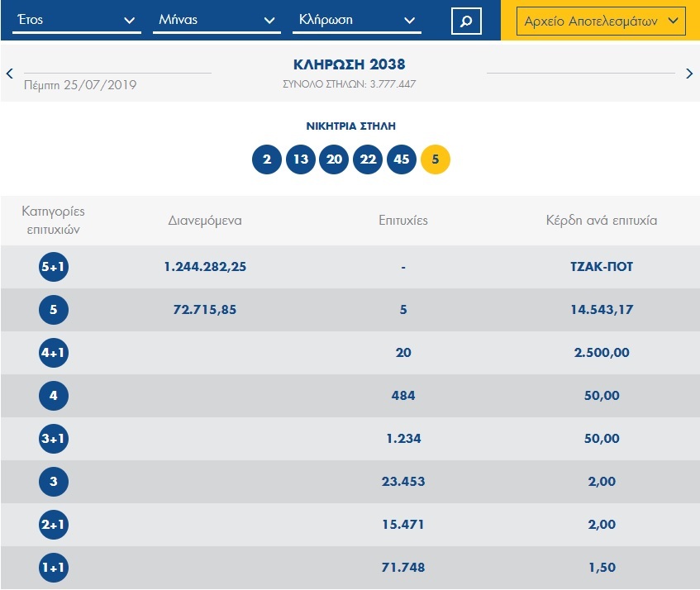The width and height of the screenshot is (700, 590).
Task: Click the Κατηγορίες επιτυχιών column header
Action: (x=54, y=221)
